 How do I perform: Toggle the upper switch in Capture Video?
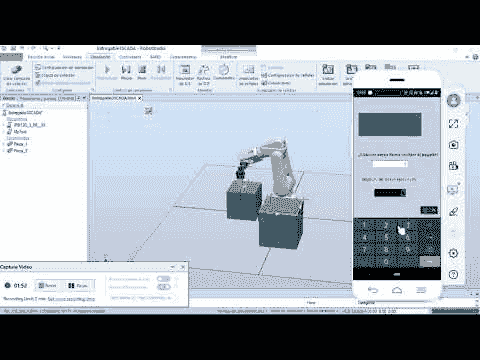(163, 279)
